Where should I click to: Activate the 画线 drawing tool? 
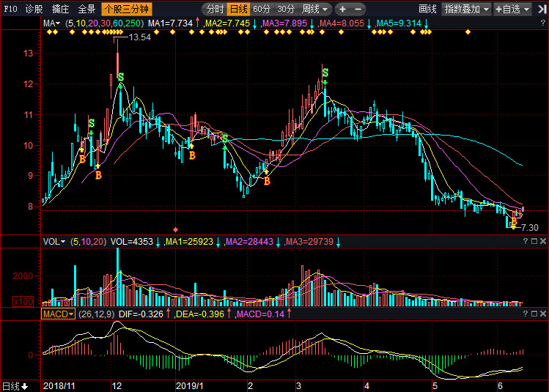point(427,9)
